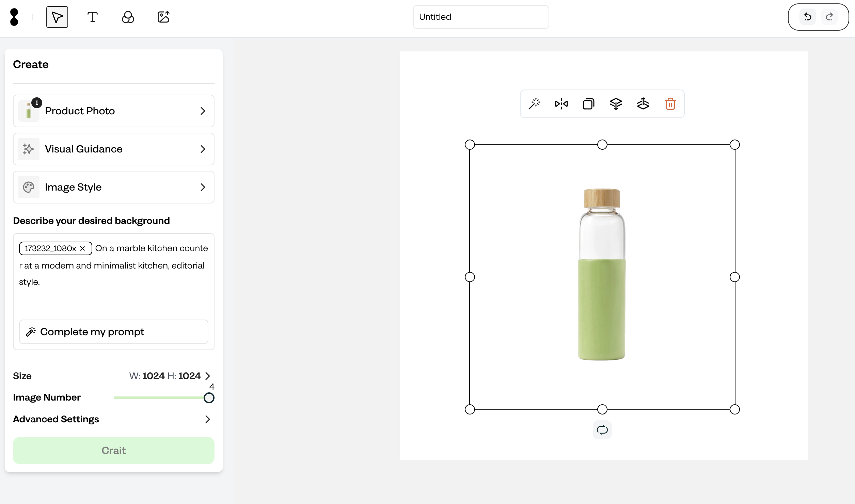Click the Crait logo icon
This screenshot has height=504, width=855.
(x=14, y=17)
